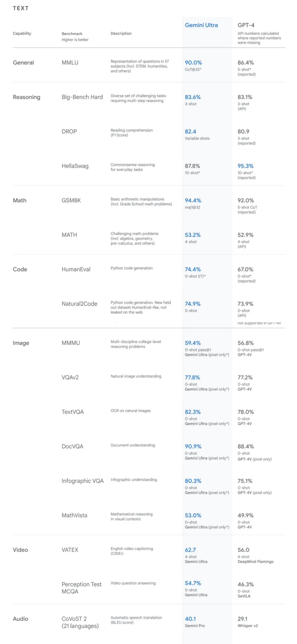Image resolution: width=297 pixels, height=644 pixels.
Task: Select the Perception Test MCQA label
Action: coord(81,588)
